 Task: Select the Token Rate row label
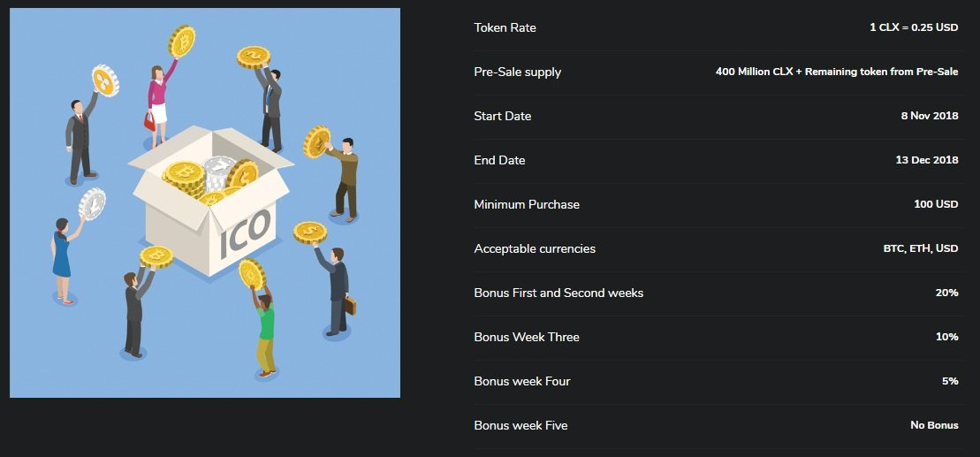[505, 27]
